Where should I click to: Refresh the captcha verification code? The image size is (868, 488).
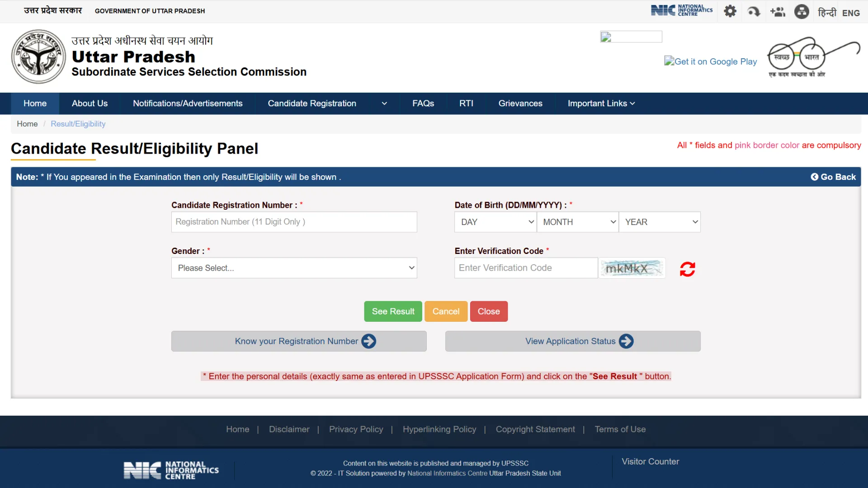click(687, 269)
